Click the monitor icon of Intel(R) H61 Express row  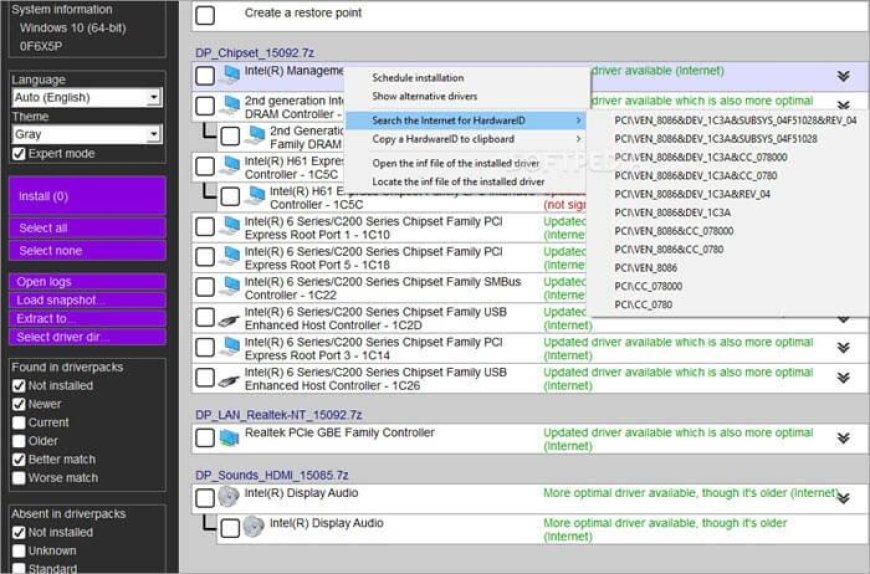tap(229, 165)
